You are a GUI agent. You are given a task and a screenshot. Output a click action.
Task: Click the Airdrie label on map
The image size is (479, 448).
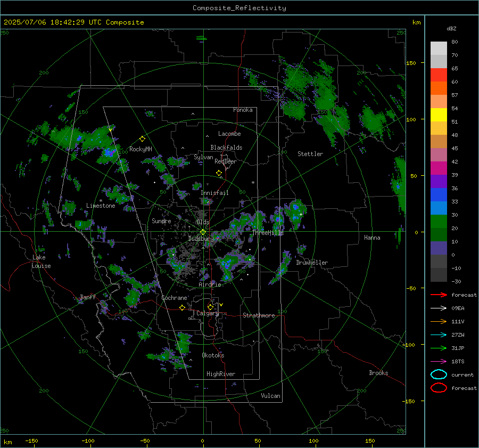coord(210,284)
